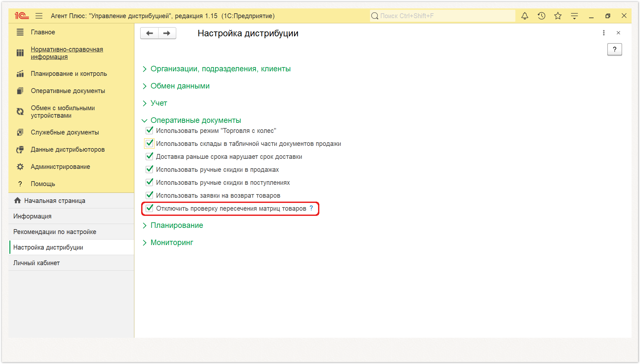This screenshot has height=364, width=640.
Task: Open favorites star icon
Action: pyautogui.click(x=558, y=16)
